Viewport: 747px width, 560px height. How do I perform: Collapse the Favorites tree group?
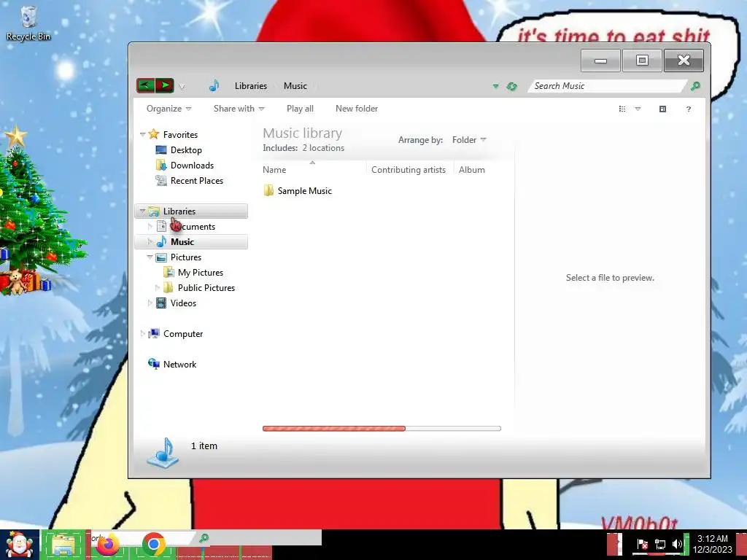tap(142, 135)
